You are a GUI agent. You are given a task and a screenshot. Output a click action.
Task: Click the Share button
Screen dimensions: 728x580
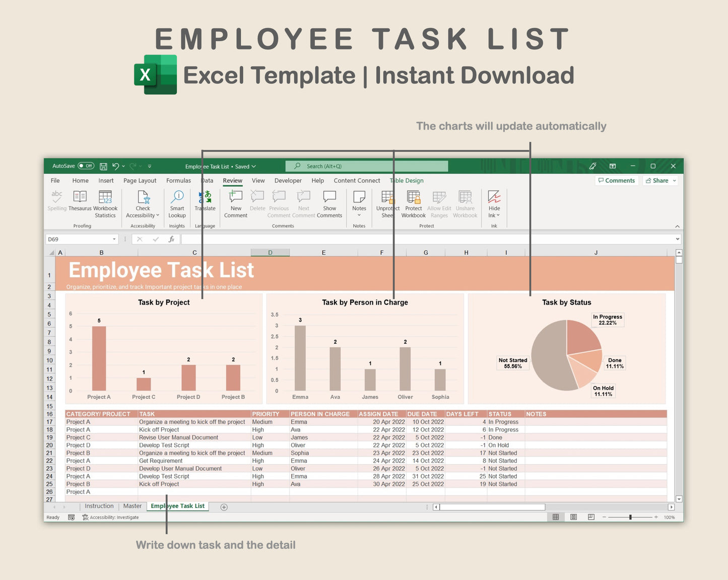coord(657,180)
